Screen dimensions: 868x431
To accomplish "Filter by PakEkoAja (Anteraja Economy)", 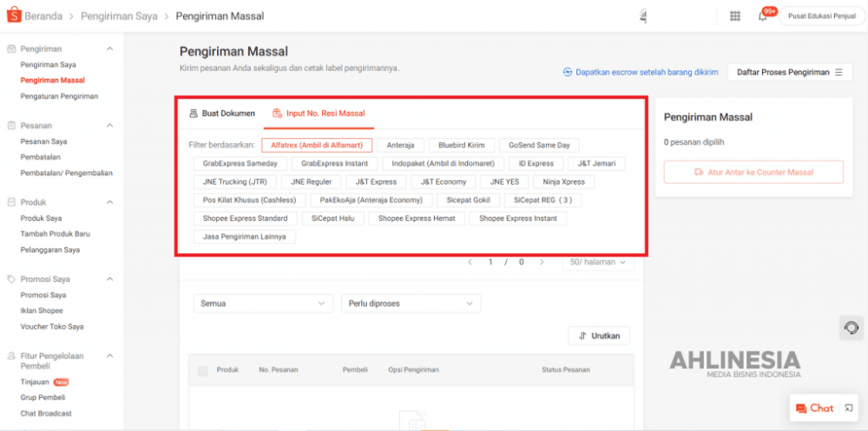I will 372,199.
